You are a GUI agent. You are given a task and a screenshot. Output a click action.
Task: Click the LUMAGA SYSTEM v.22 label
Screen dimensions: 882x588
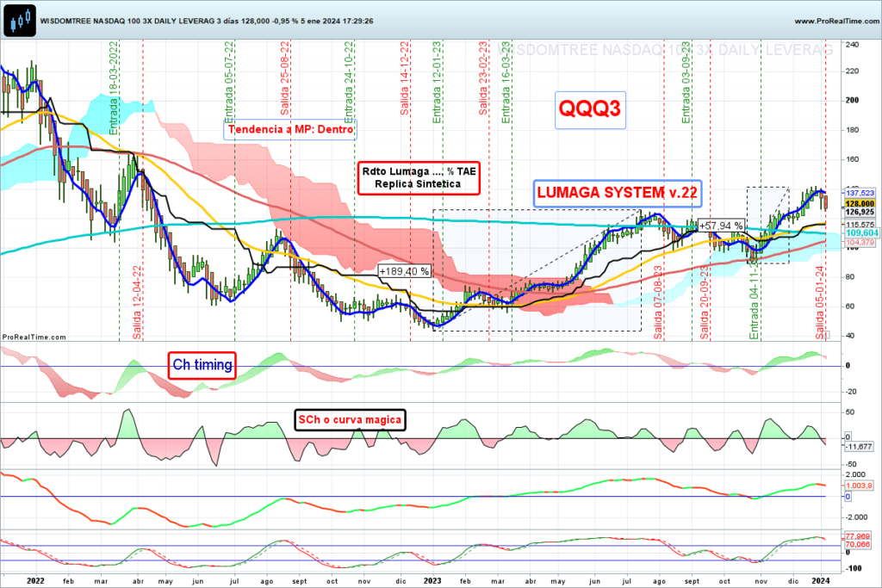(617, 193)
